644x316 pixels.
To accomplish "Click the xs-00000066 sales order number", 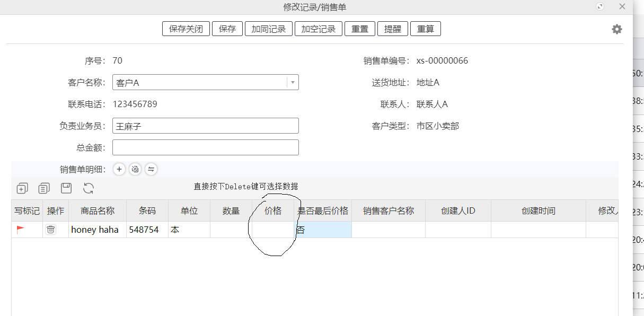I will pos(442,60).
